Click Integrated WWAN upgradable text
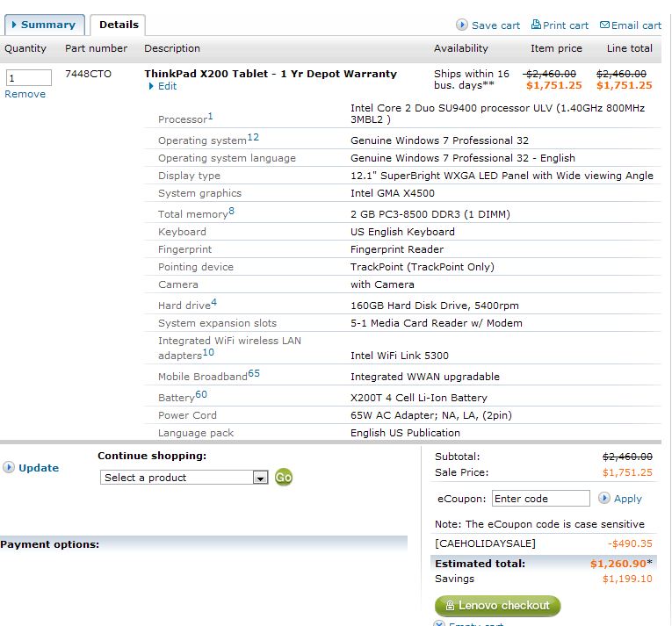Screen dimensions: 672x626 425,377
